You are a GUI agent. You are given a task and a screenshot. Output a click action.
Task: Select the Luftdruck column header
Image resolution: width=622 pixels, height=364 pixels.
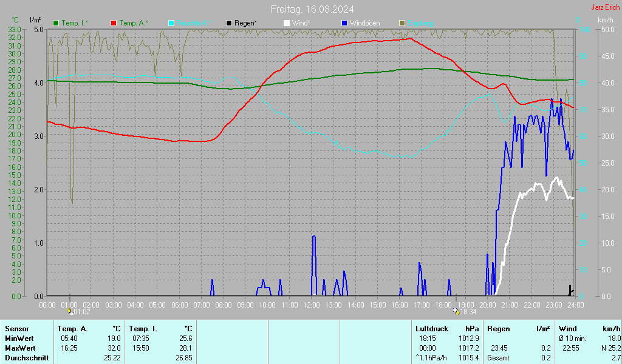pos(431,328)
